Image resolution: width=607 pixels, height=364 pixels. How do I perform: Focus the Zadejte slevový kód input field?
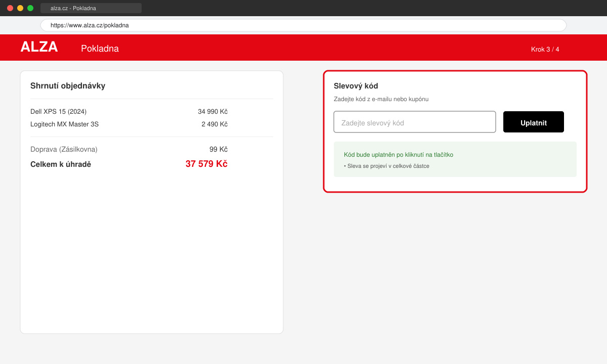click(415, 122)
